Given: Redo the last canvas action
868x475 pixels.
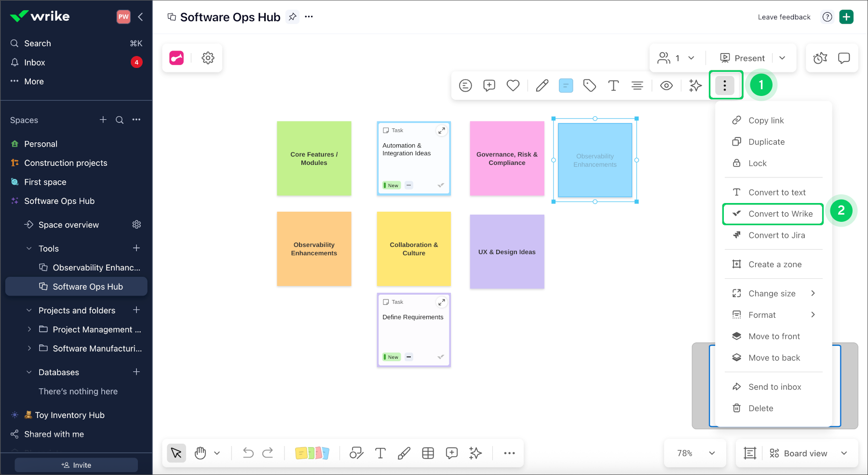Looking at the screenshot, I should 268,453.
